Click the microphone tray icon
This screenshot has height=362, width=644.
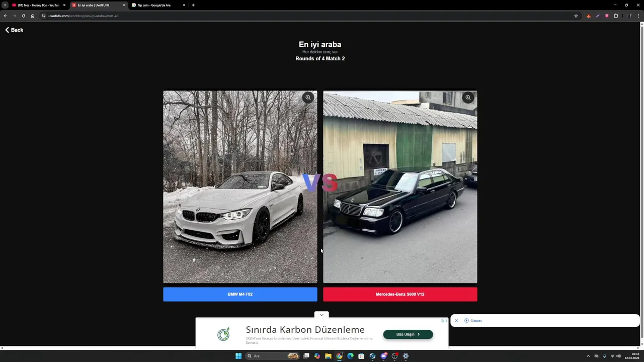coord(604,356)
